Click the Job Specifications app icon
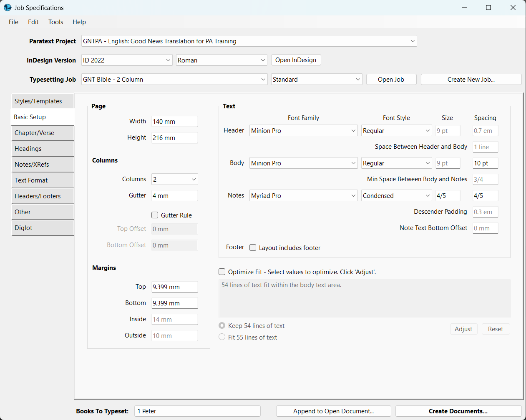 (8, 7)
